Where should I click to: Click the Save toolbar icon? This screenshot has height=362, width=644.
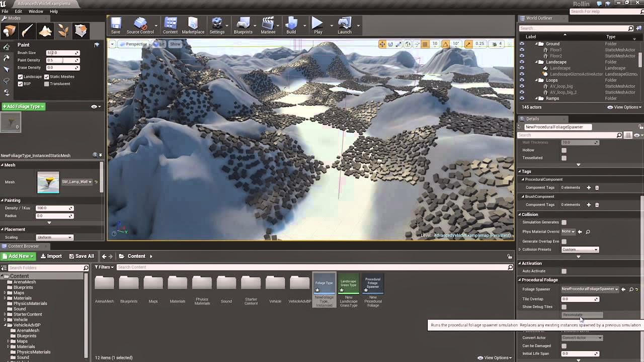(116, 25)
